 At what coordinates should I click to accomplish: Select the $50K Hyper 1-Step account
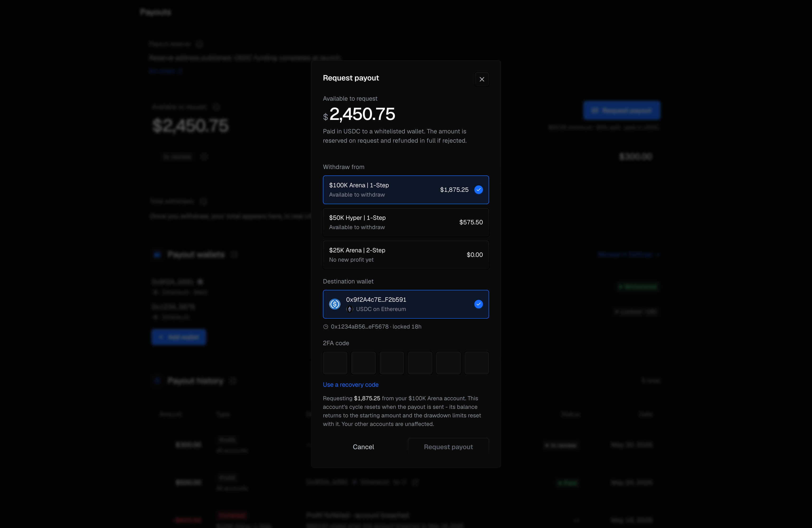406,222
